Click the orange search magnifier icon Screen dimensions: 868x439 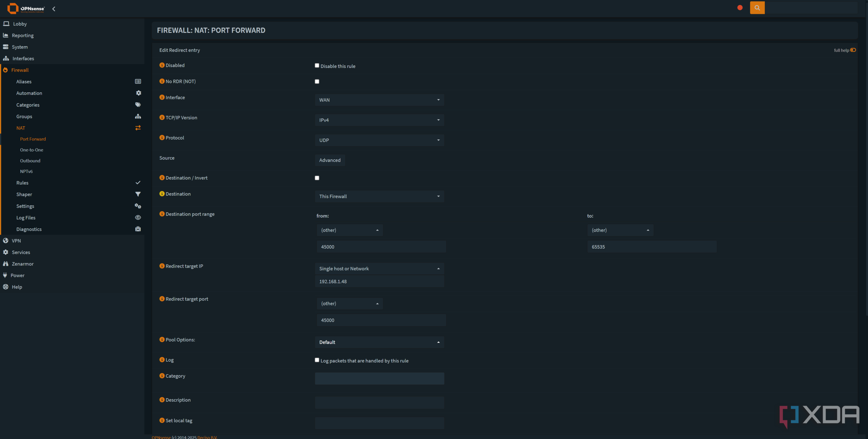(x=757, y=8)
